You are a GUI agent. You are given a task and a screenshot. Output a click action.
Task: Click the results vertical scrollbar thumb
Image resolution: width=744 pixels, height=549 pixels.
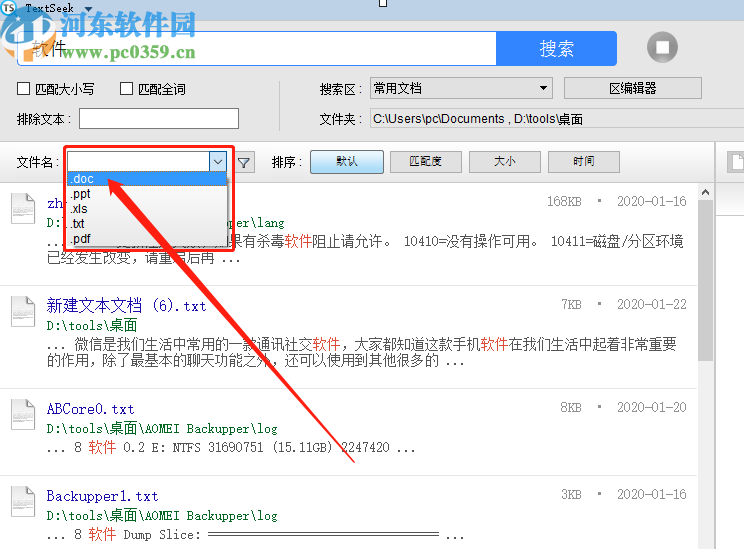pos(706,280)
